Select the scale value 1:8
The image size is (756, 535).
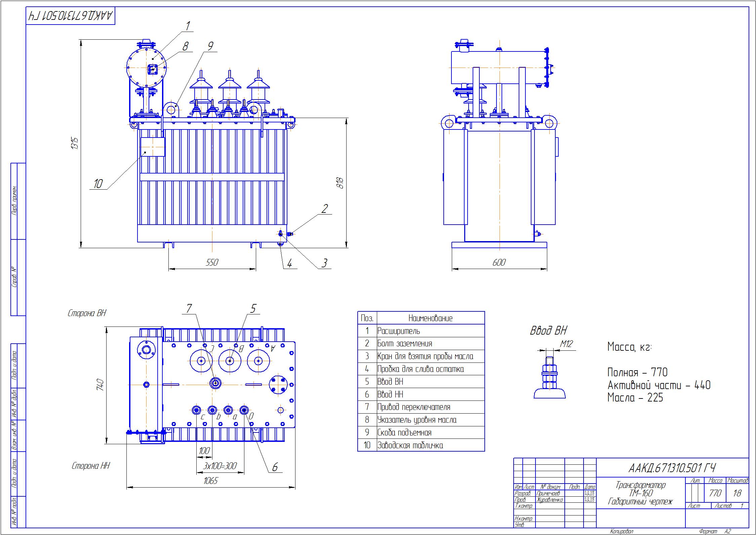[x=737, y=493]
